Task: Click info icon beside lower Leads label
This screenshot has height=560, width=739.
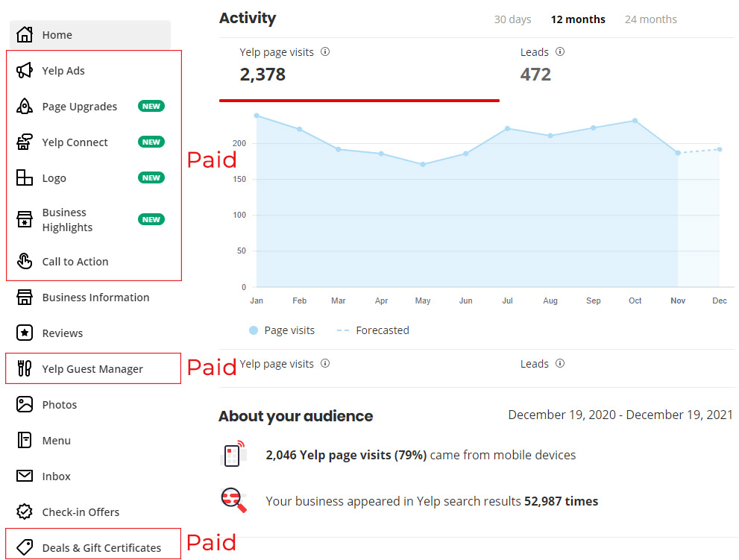Action: 560,363
